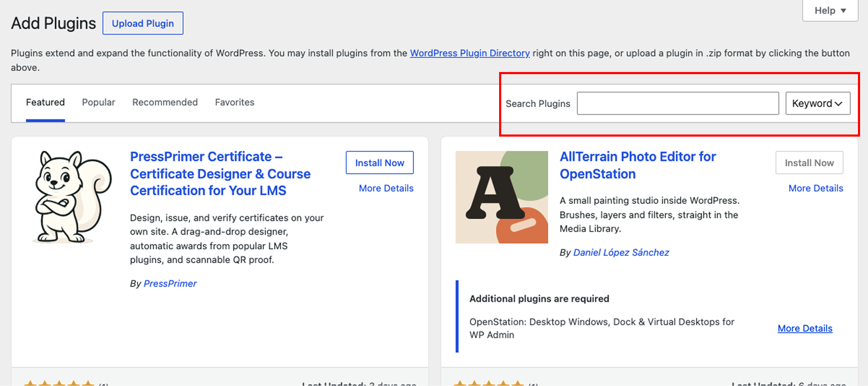The width and height of the screenshot is (868, 386).
Task: Click the "Plugins extend and expand" intro text
Action: pyautogui.click(x=430, y=60)
